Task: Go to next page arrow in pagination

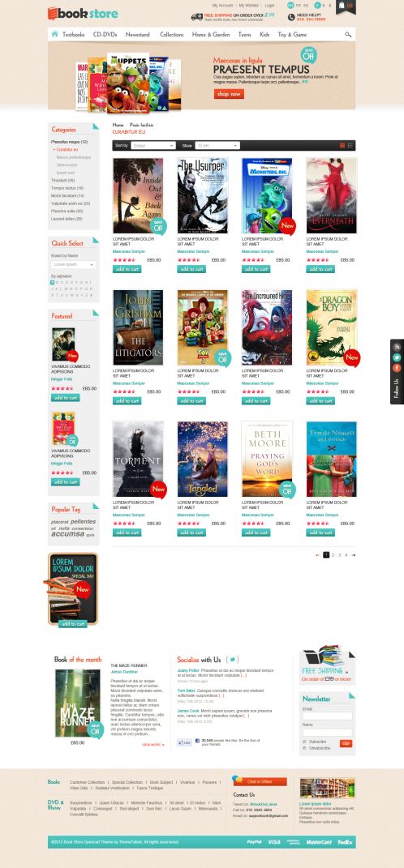Action: [x=353, y=554]
